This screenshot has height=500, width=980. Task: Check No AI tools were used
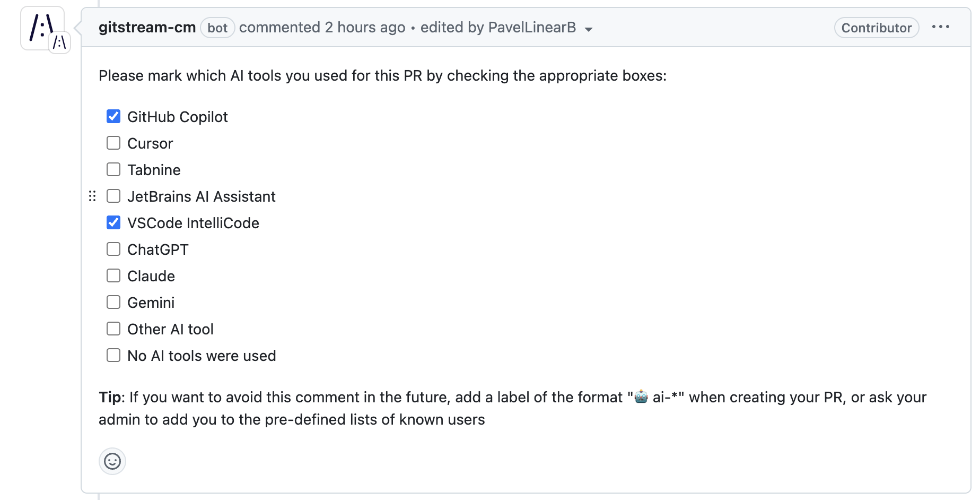tap(113, 356)
